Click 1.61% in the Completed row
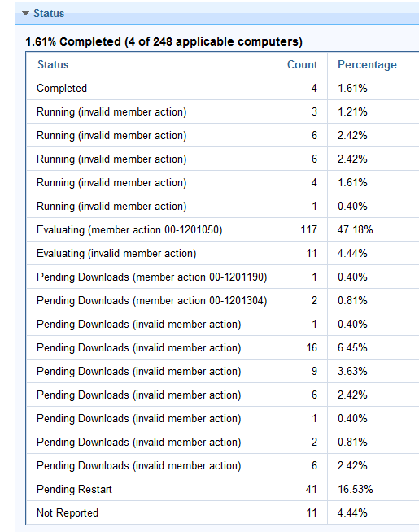This screenshot has width=419, height=532. [x=352, y=88]
